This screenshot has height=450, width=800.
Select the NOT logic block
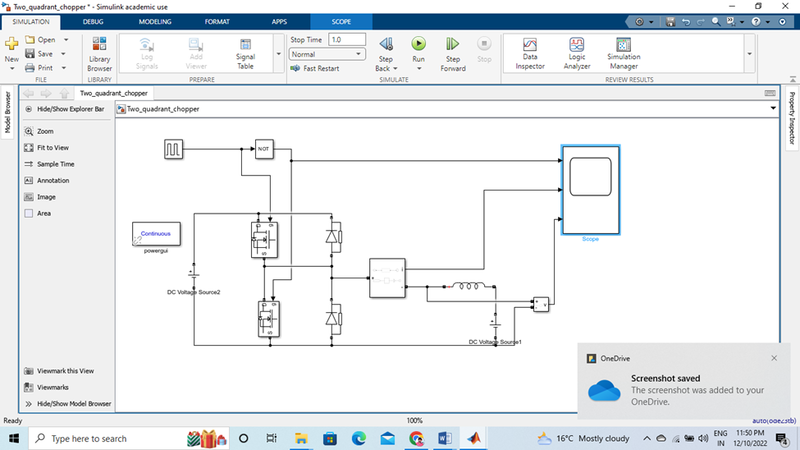click(x=264, y=149)
